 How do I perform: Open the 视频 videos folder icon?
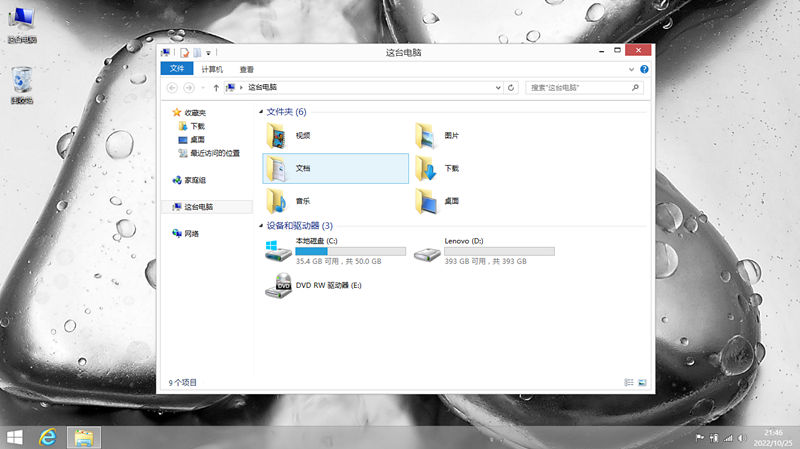(x=277, y=136)
